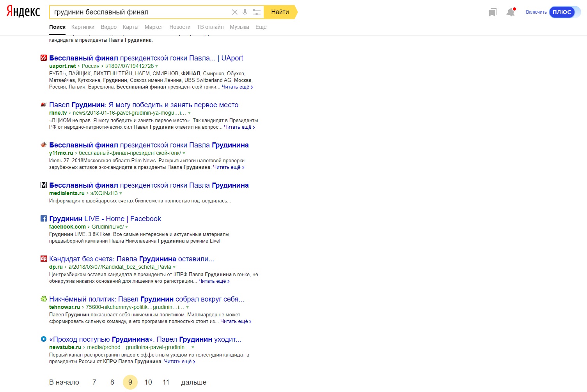This screenshot has width=587, height=392.
Task: Click the medialenta.ru result favicon
Action: click(44, 185)
